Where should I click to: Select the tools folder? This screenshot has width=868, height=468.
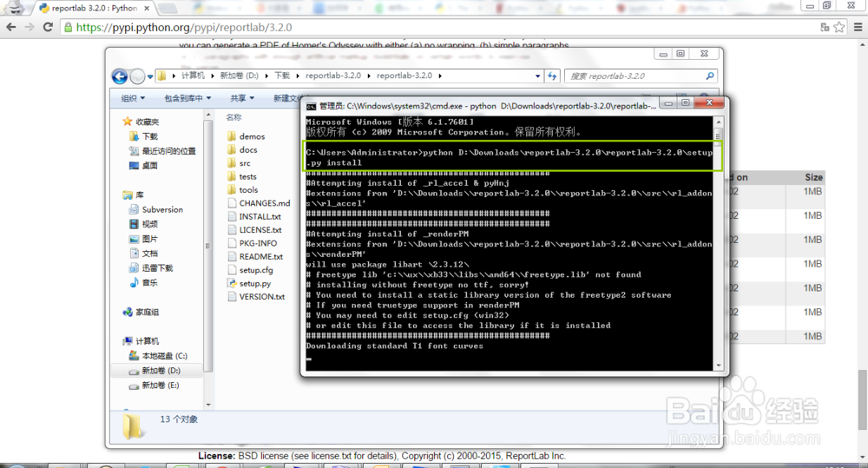point(242,189)
